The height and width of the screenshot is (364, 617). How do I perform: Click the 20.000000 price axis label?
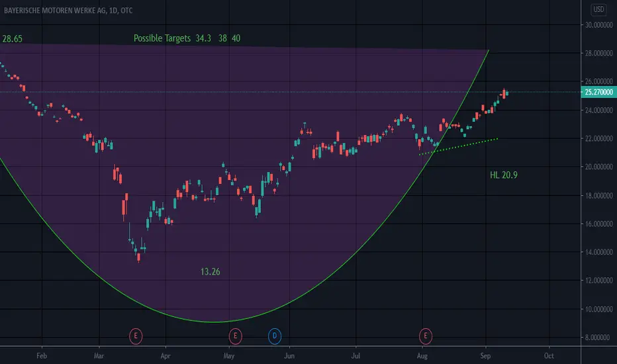(x=599, y=167)
